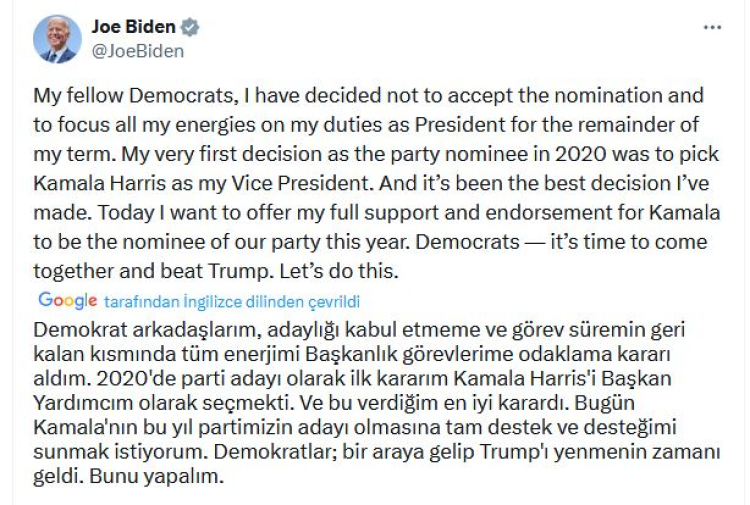750x505 pixels.
Task: Open the @JoeBiden handle link
Action: (138, 51)
